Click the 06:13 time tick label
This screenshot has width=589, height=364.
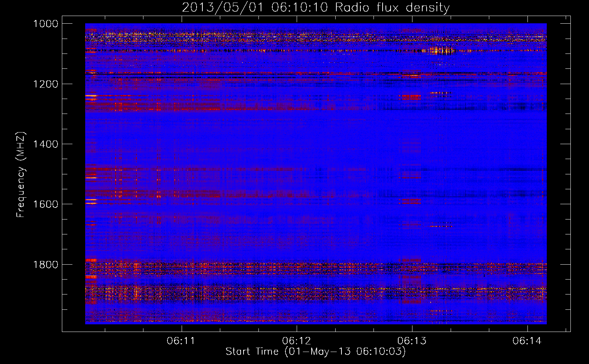pos(412,341)
